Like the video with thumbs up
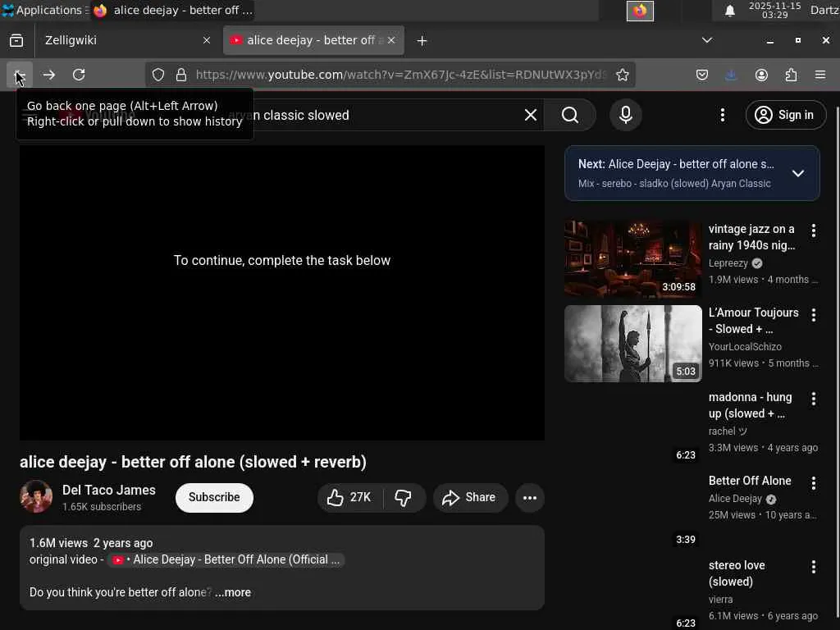Viewport: 840px width, 630px height. click(349, 498)
